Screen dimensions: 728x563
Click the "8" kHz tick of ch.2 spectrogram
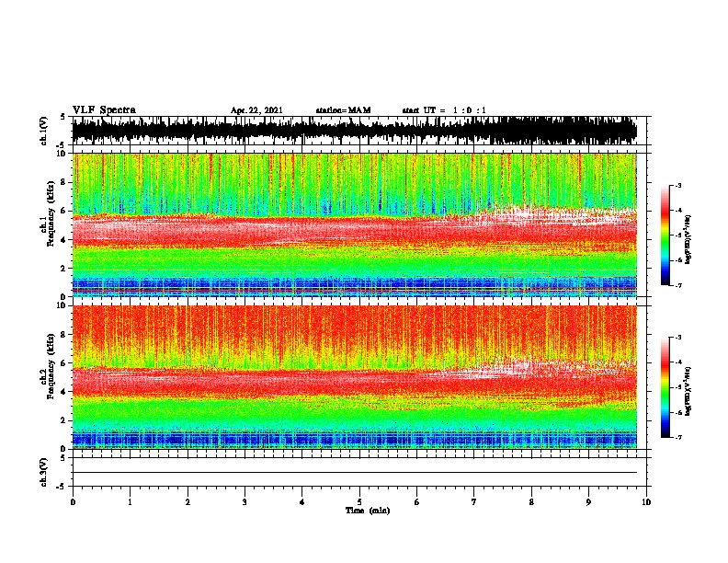click(x=63, y=334)
